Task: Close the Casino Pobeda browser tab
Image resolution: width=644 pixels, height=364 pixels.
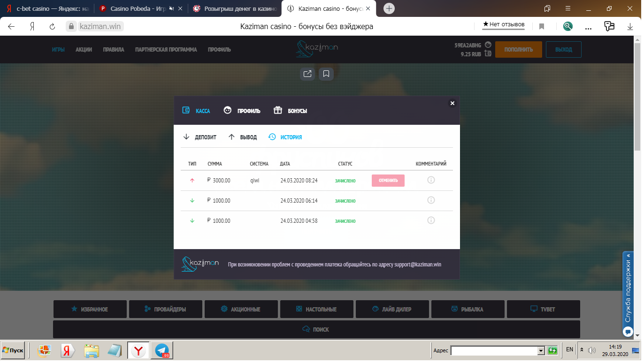Action: [x=180, y=8]
